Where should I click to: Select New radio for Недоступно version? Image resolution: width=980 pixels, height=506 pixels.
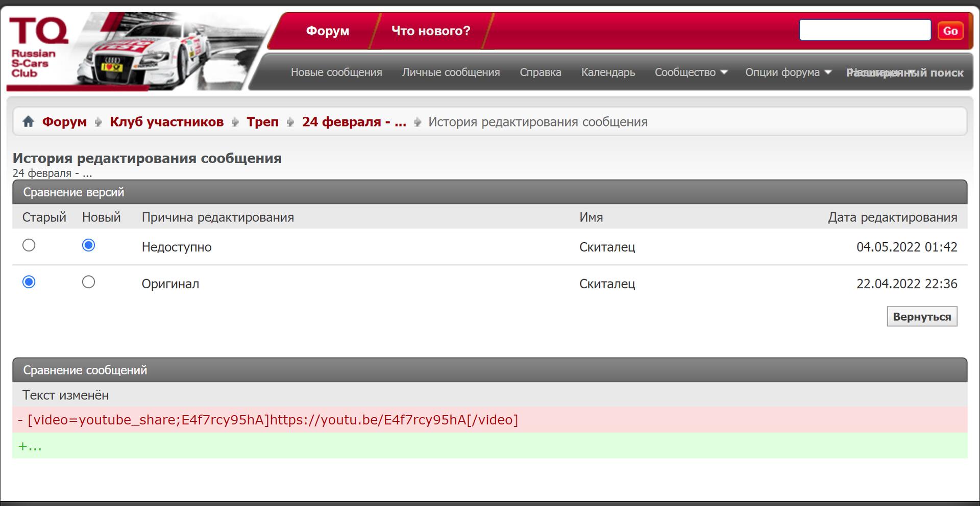88,245
